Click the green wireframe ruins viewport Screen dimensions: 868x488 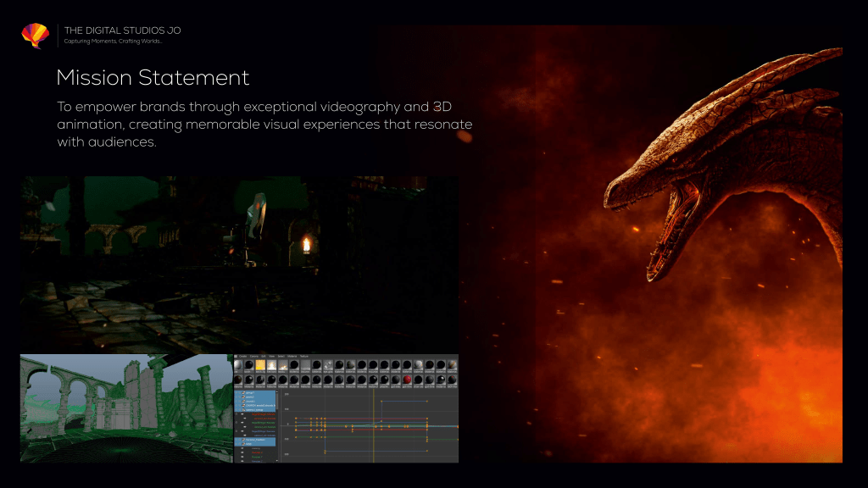125,408
